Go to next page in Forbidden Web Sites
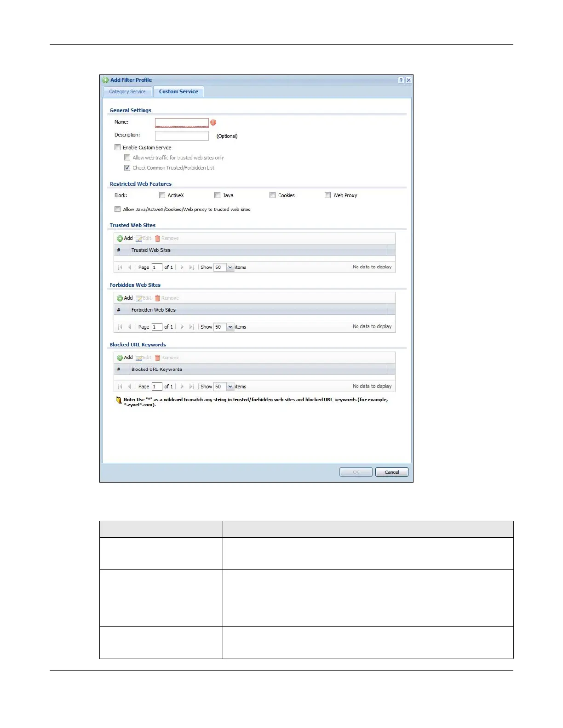The height and width of the screenshot is (728, 563). [x=182, y=327]
